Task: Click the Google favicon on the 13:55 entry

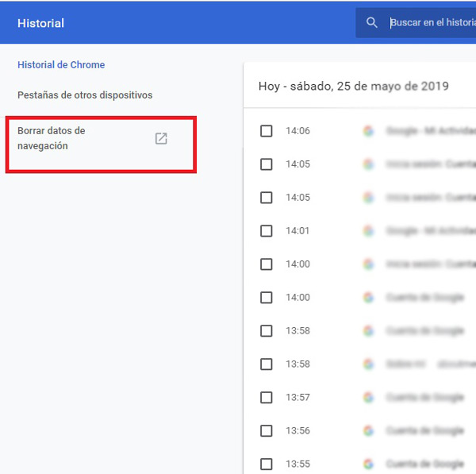Action: tap(368, 464)
